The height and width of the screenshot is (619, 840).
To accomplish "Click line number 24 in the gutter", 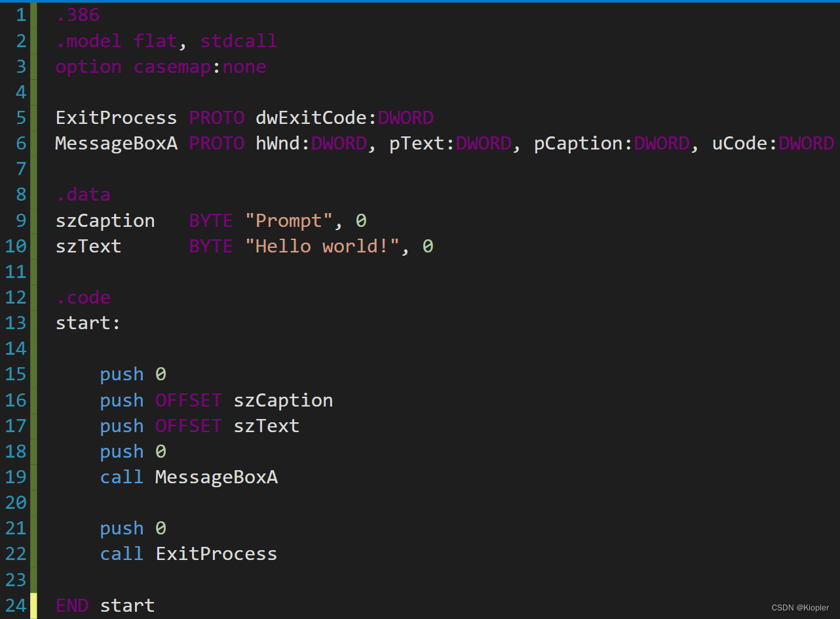I will pos(15,605).
